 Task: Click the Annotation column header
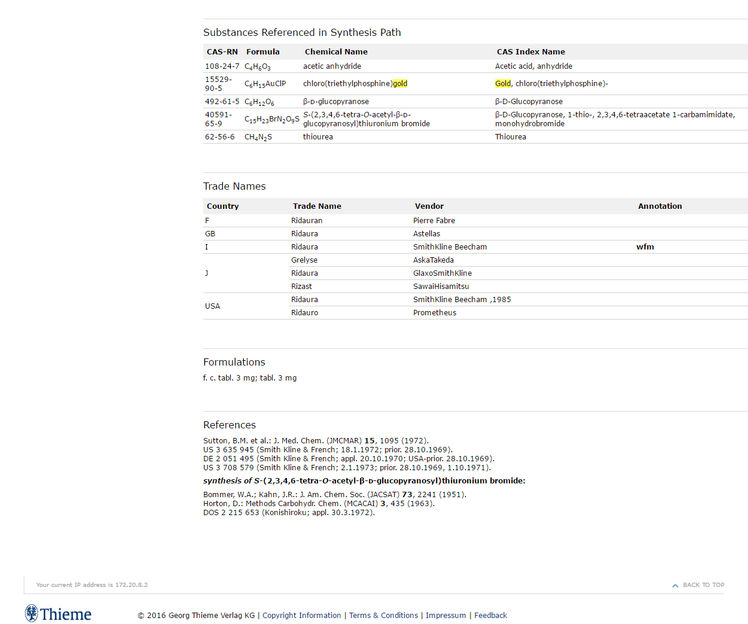click(x=660, y=206)
